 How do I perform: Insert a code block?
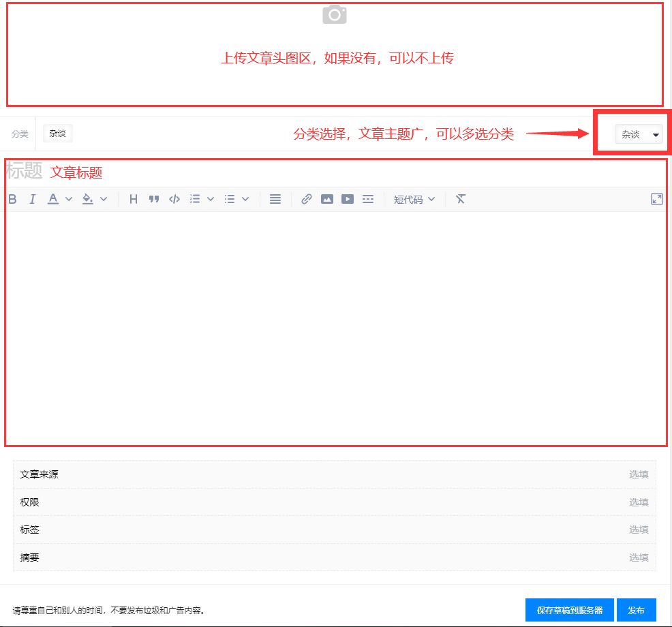[174, 199]
